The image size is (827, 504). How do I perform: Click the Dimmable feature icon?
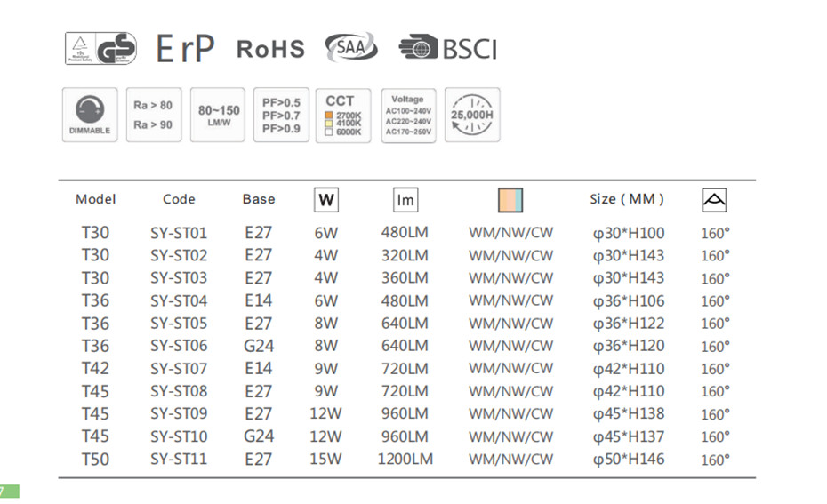pos(89,116)
